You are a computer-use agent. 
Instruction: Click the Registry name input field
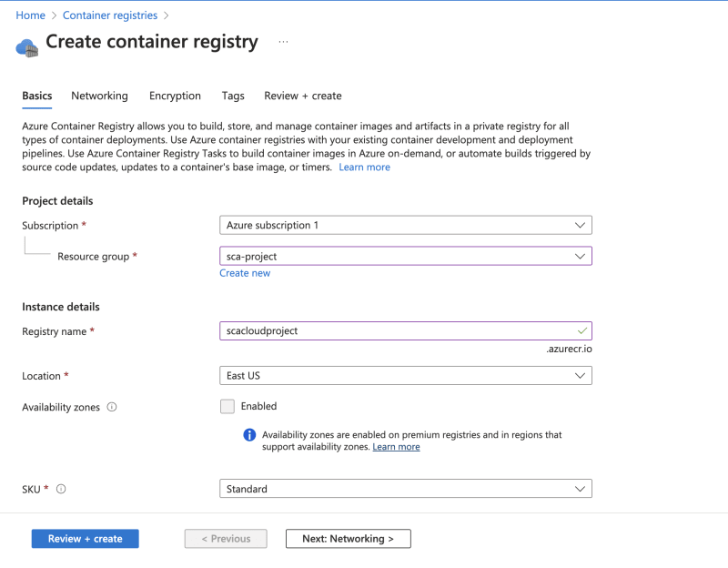405,331
